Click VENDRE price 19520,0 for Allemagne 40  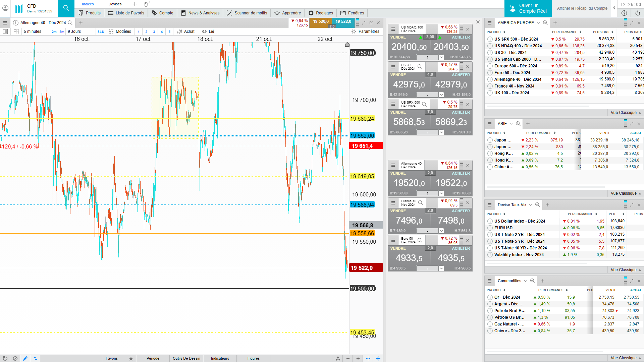pos(409,183)
